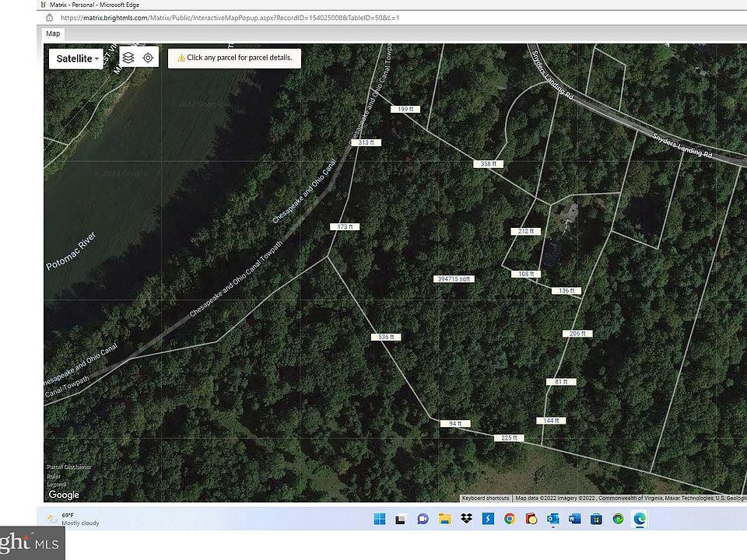Click the 313 ft boundary label
Image resolution: width=747 pixels, height=560 pixels.
[x=366, y=142]
